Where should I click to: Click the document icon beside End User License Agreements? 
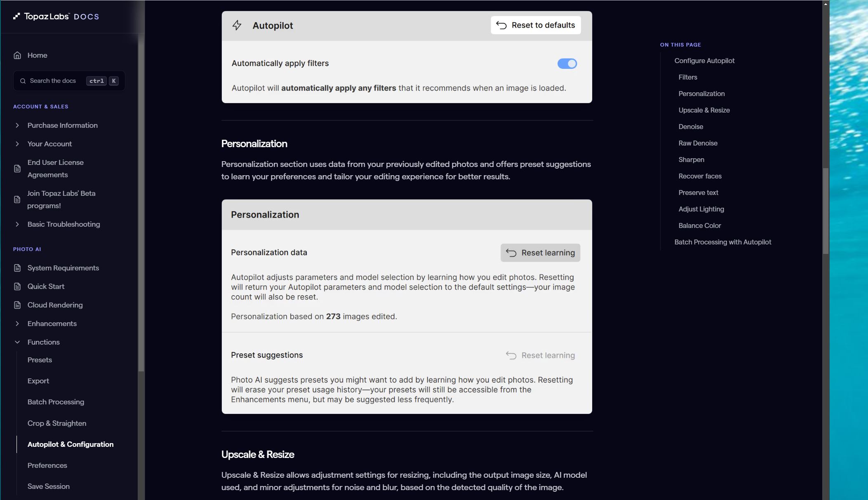pos(16,168)
